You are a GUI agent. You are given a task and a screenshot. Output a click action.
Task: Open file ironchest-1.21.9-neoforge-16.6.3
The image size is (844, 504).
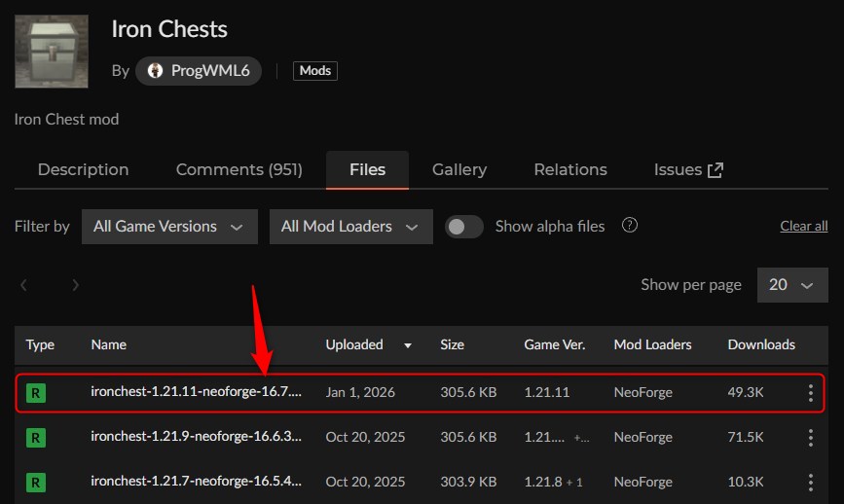196,436
